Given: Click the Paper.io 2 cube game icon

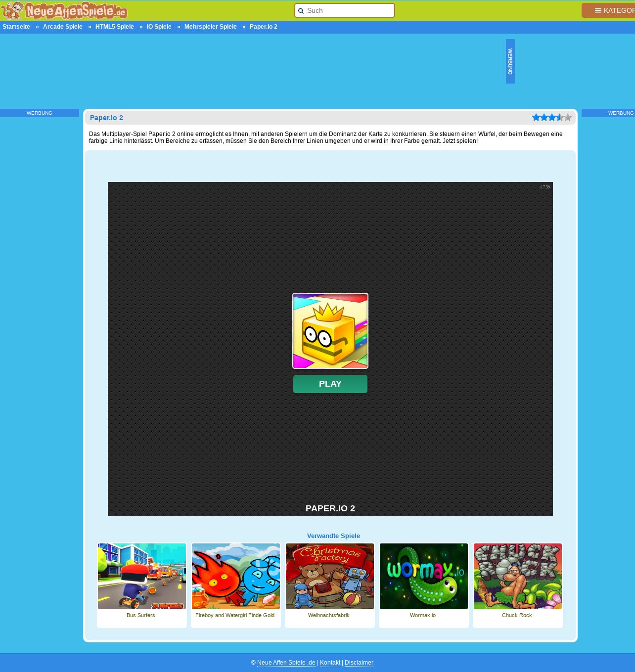Looking at the screenshot, I should [330, 331].
